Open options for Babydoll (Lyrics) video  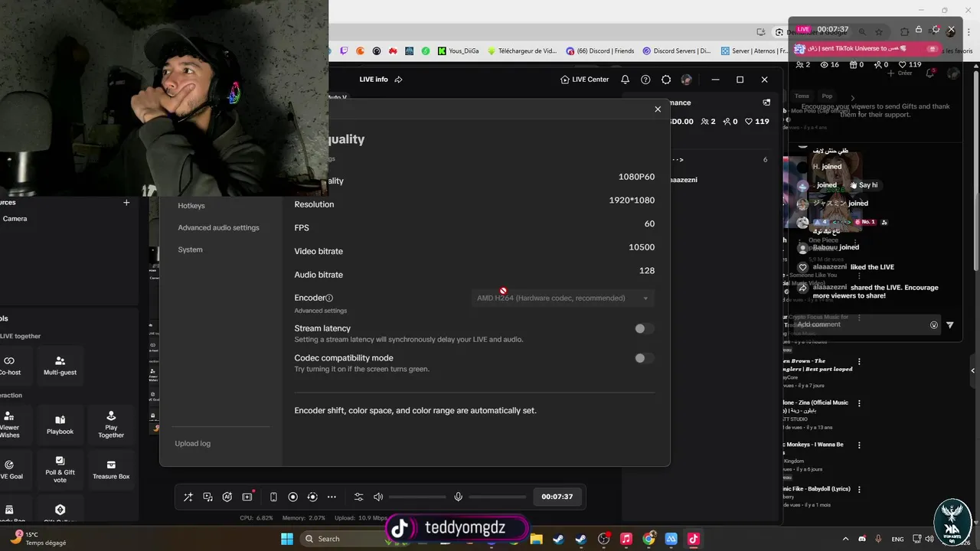click(859, 489)
